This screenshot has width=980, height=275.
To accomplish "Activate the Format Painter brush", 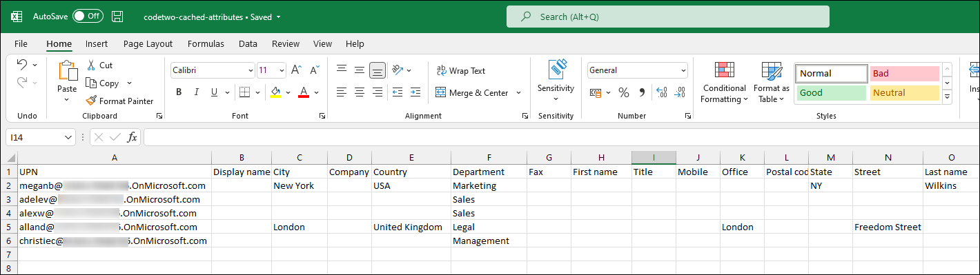I will 120,101.
